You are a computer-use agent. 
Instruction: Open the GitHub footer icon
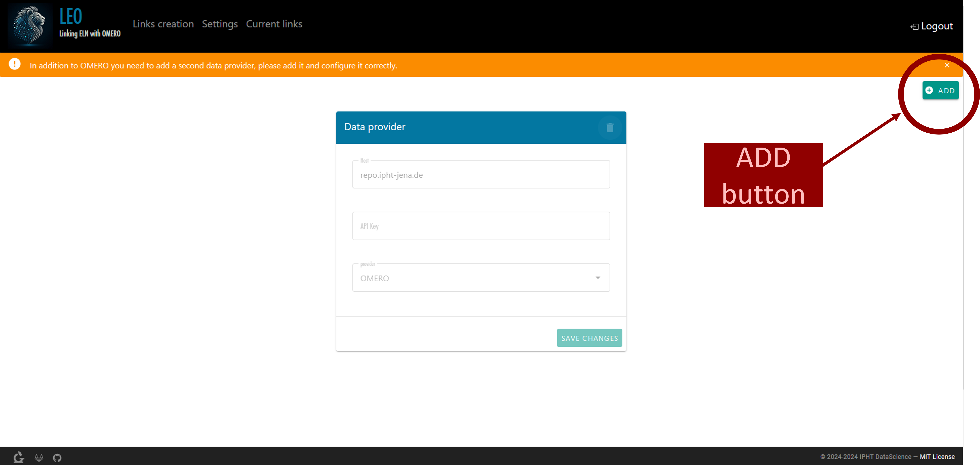(x=57, y=458)
